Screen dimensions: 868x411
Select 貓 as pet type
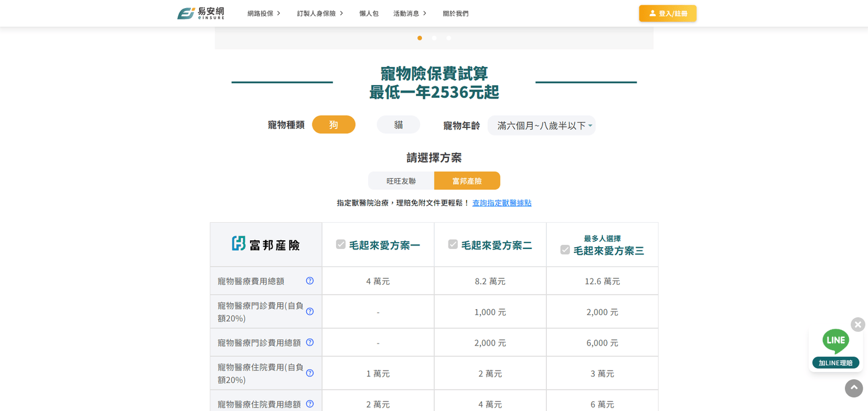[399, 124]
